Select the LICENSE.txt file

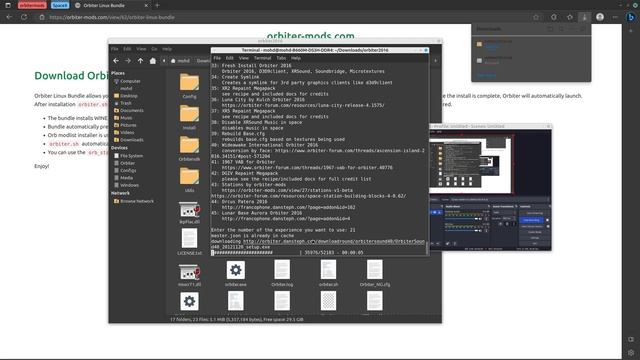click(189, 242)
